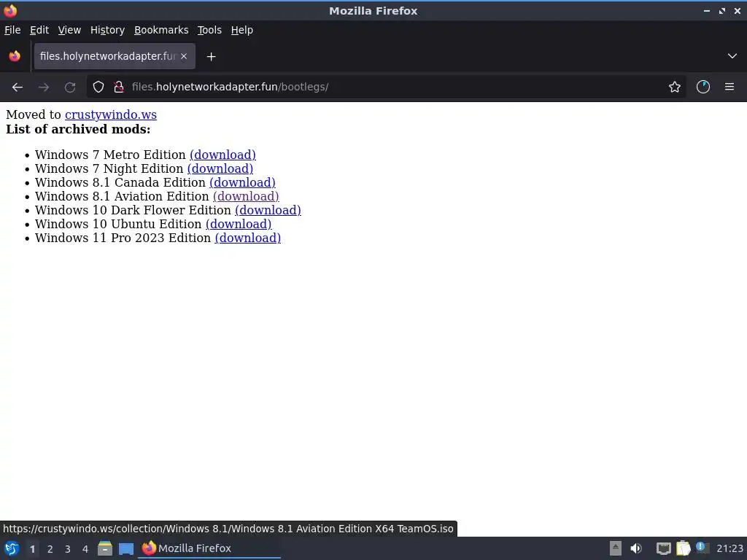Download Windows 8.1 Canada Edition
The height and width of the screenshot is (560, 747).
242,182
